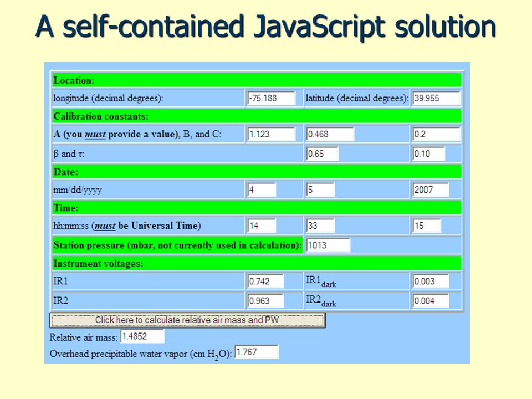Select the station pressure field showing 1013

[x=328, y=245]
